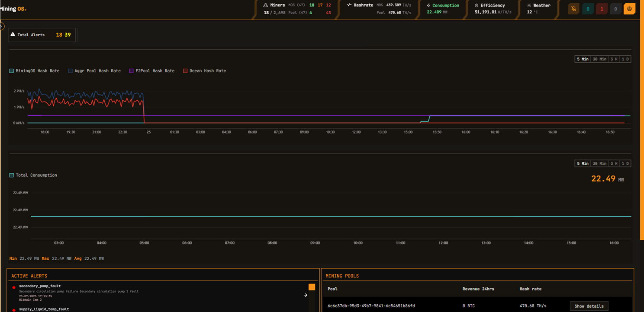Screen dimensions: 644x312
Task: Click the red alert count badge showing 1
Action: [602, 9]
